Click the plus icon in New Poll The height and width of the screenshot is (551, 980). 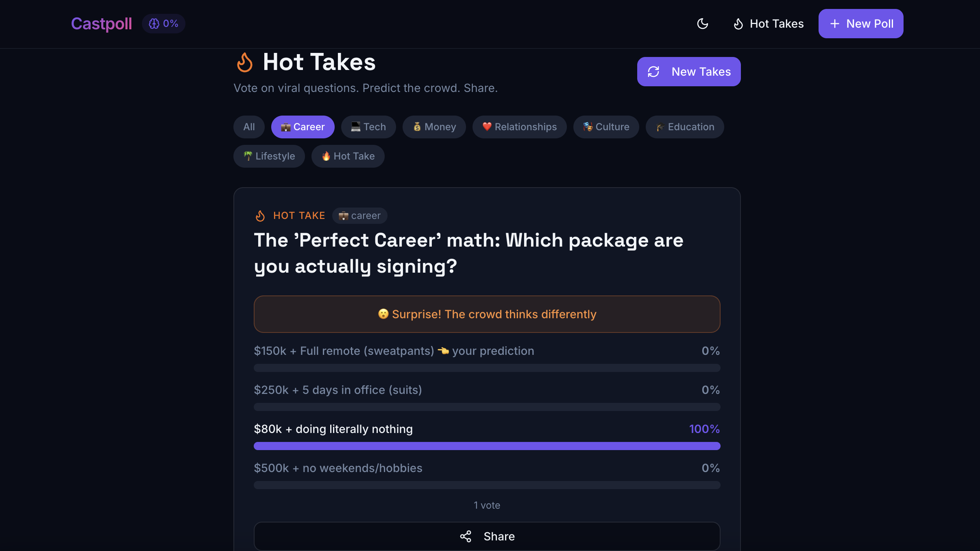click(x=834, y=24)
